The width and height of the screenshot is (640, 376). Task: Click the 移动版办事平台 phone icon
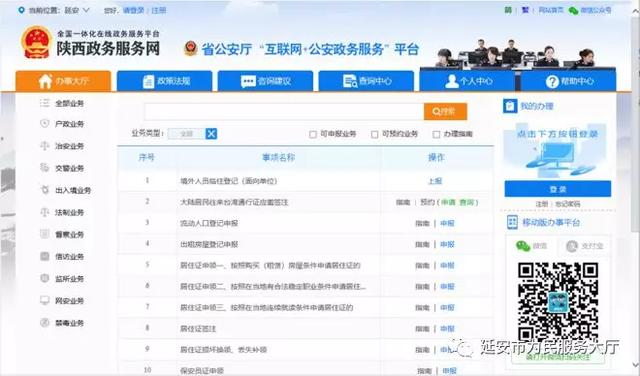[512, 222]
